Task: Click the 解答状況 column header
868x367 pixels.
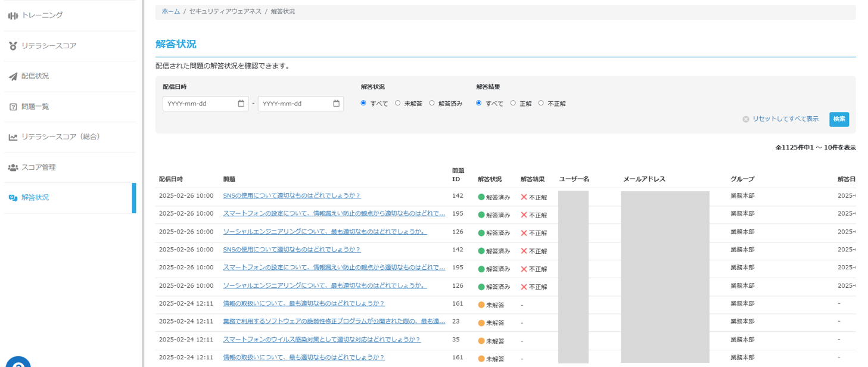Action: (x=490, y=179)
